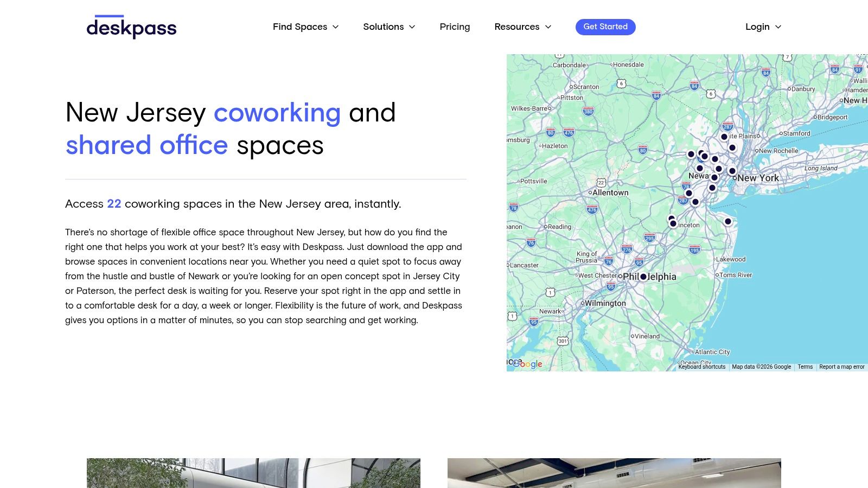868x488 pixels.
Task: Select the map pin on Philadelphia
Action: (643, 277)
